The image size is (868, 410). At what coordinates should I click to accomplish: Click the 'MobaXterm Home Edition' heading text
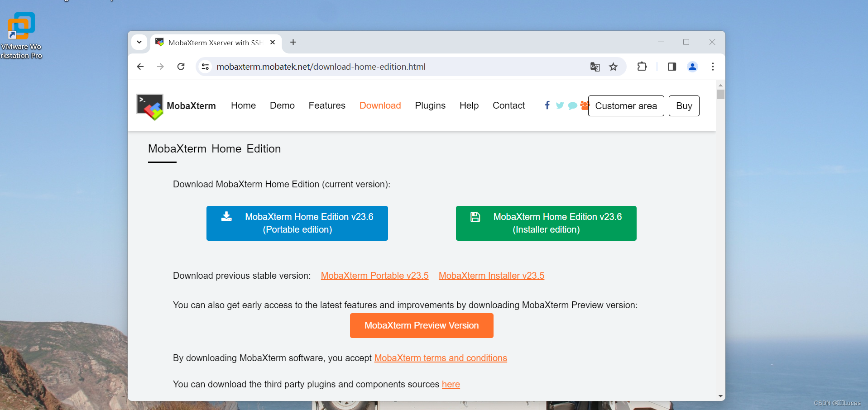click(x=214, y=149)
